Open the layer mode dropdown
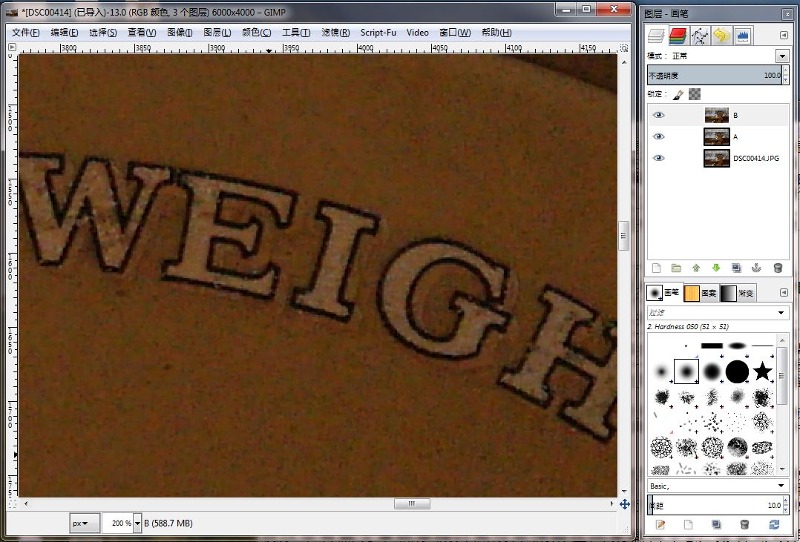This screenshot has width=800, height=542. coord(781,56)
